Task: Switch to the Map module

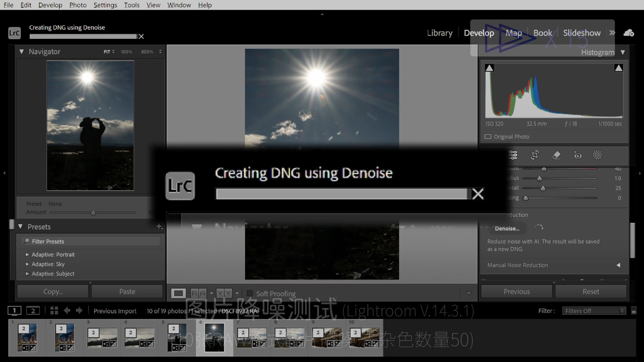Action: (514, 33)
